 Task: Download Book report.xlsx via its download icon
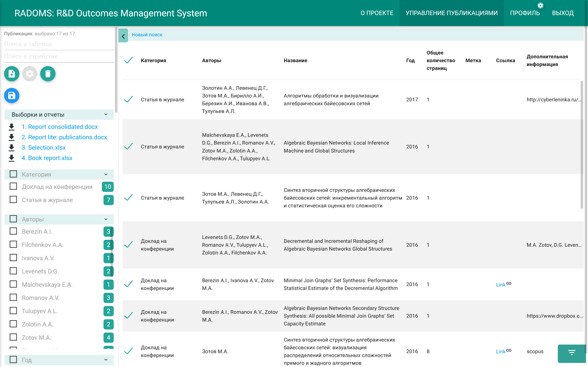click(11, 158)
